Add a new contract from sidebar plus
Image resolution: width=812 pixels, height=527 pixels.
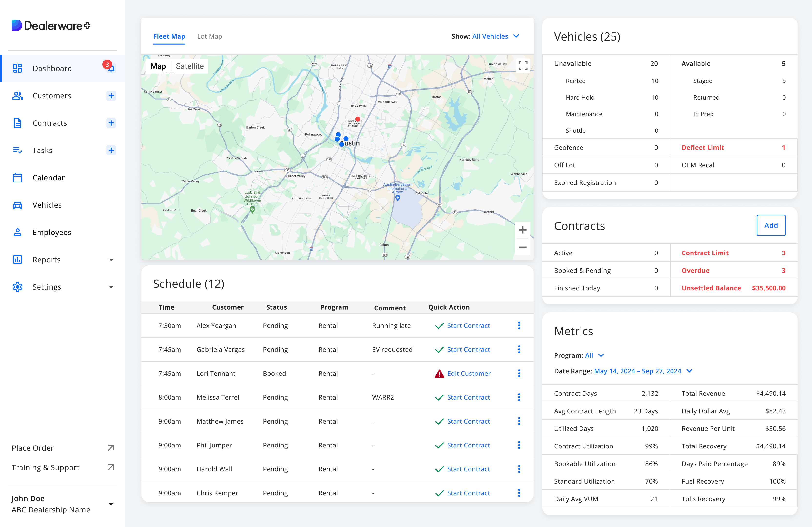click(111, 123)
